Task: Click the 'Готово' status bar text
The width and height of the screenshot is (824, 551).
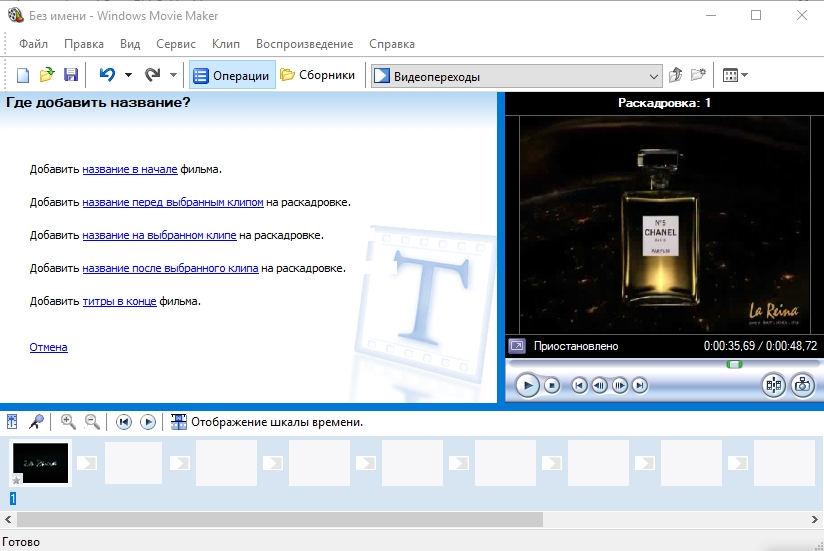Action: pyautogui.click(x=21, y=542)
